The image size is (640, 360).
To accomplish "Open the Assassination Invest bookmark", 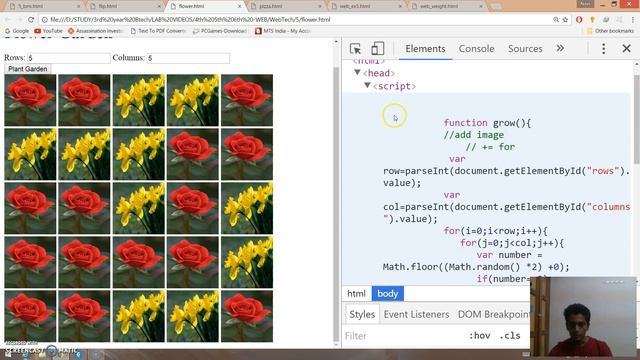I will tap(96, 31).
